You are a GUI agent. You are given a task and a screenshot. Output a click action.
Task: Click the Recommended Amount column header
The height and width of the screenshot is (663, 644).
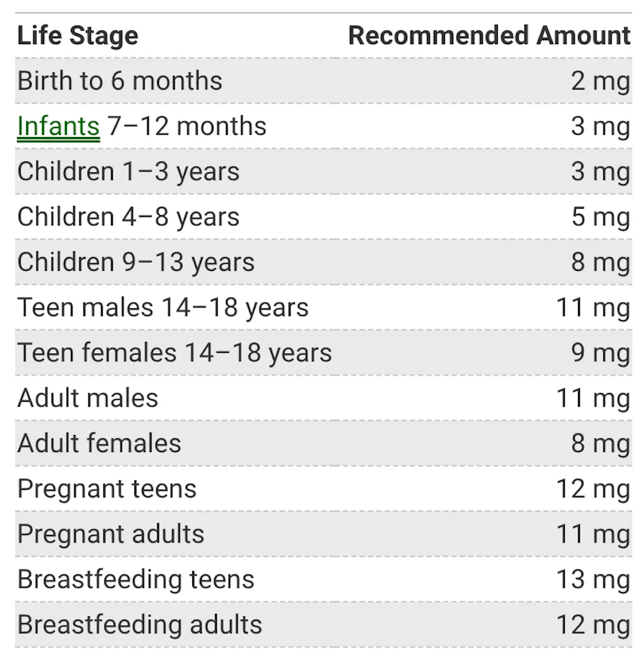click(489, 36)
